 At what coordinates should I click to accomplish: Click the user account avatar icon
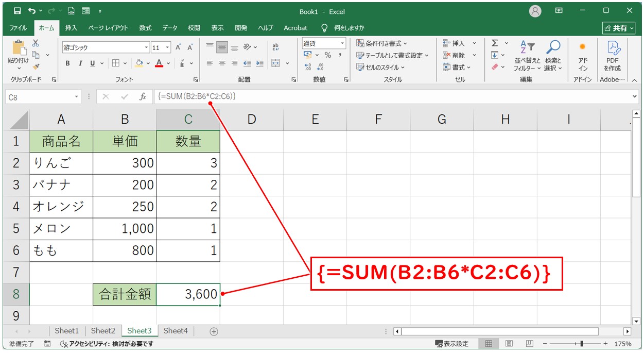(x=535, y=11)
